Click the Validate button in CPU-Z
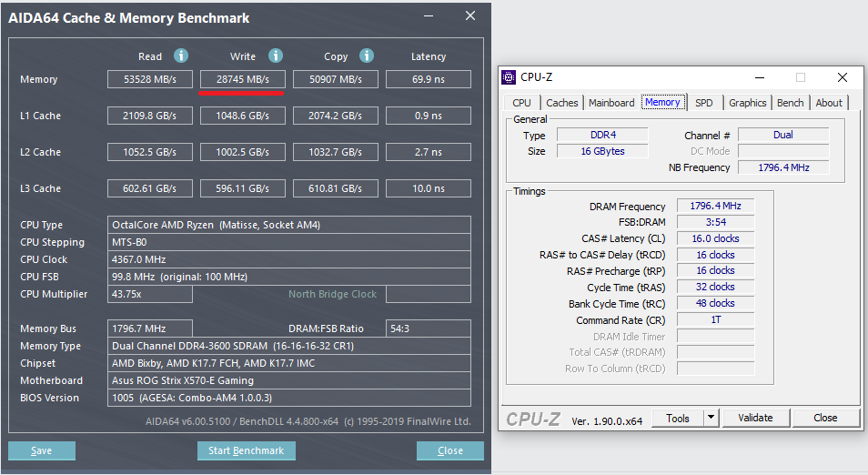Image resolution: width=868 pixels, height=475 pixels. click(755, 418)
